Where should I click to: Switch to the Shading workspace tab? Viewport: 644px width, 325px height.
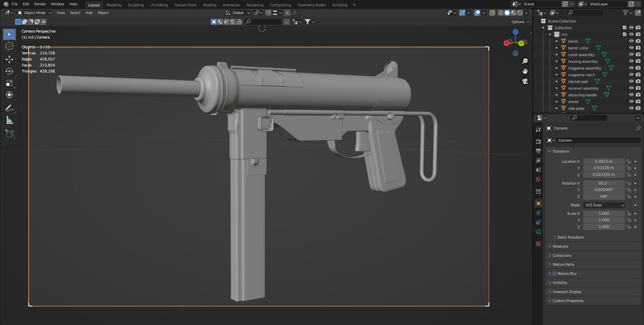(x=209, y=5)
